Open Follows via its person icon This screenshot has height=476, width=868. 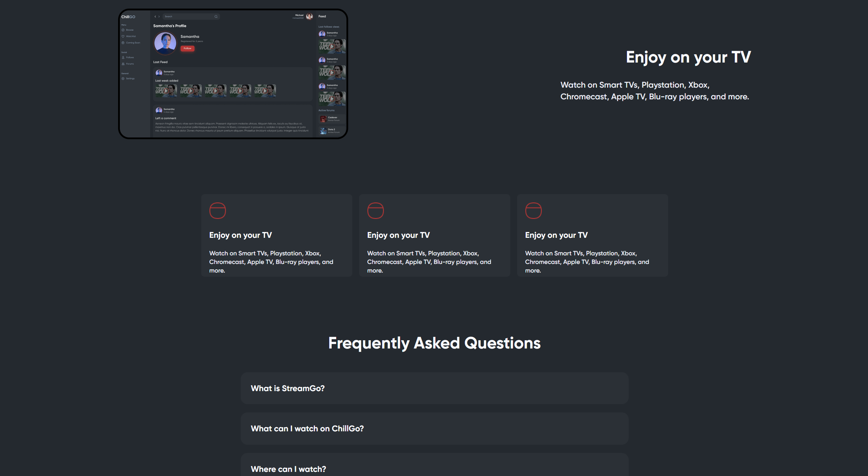tap(123, 57)
